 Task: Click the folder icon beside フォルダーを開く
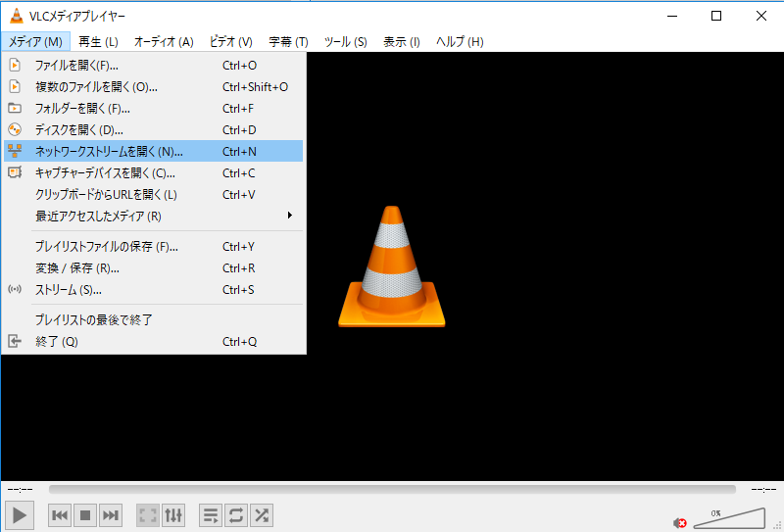(15, 108)
